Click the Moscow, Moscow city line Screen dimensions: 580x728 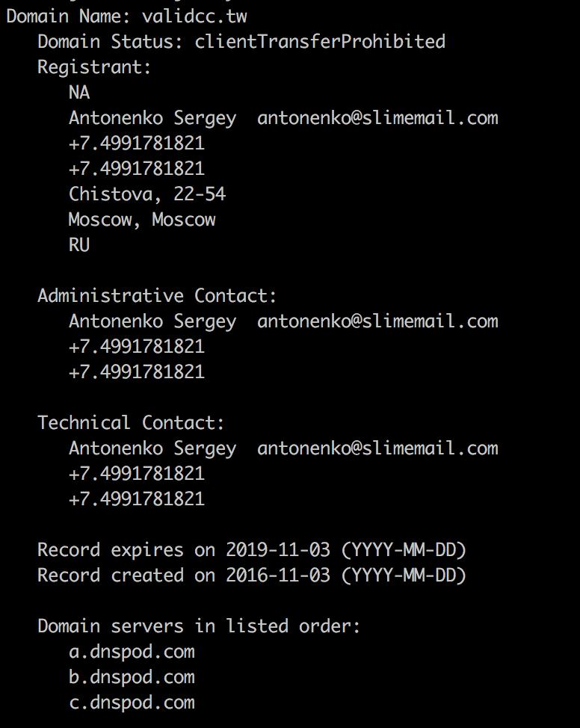pos(142,219)
